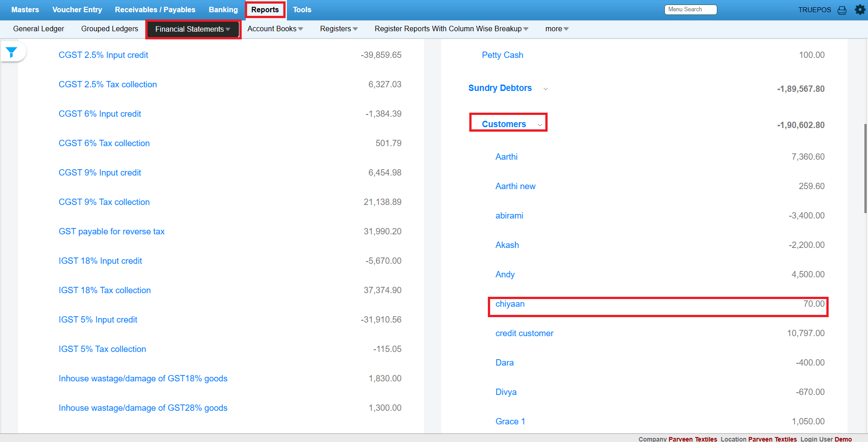The image size is (868, 442).
Task: Select the Reports menu
Action: coord(265,10)
